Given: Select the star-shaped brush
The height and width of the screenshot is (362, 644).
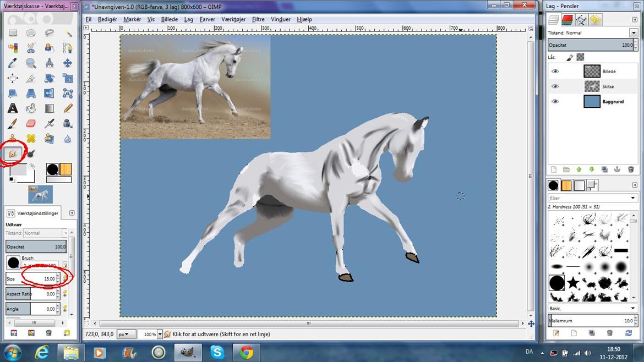Looking at the screenshot, I should [x=573, y=283].
